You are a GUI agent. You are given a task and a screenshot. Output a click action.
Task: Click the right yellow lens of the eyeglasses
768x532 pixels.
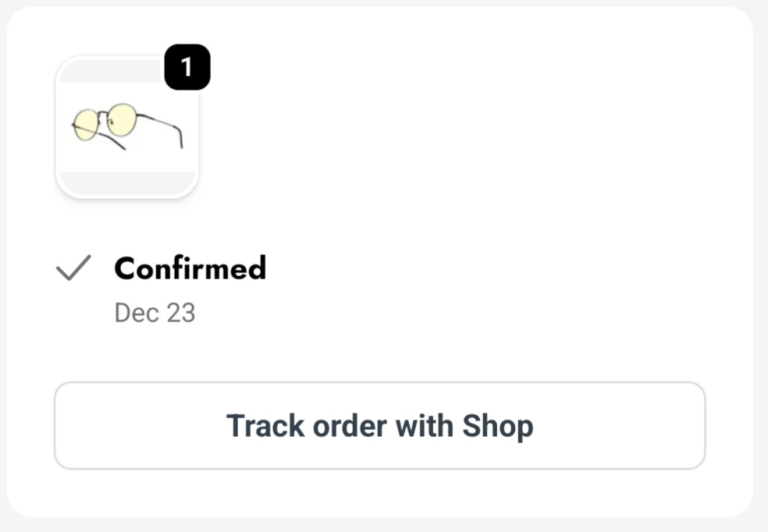123,119
